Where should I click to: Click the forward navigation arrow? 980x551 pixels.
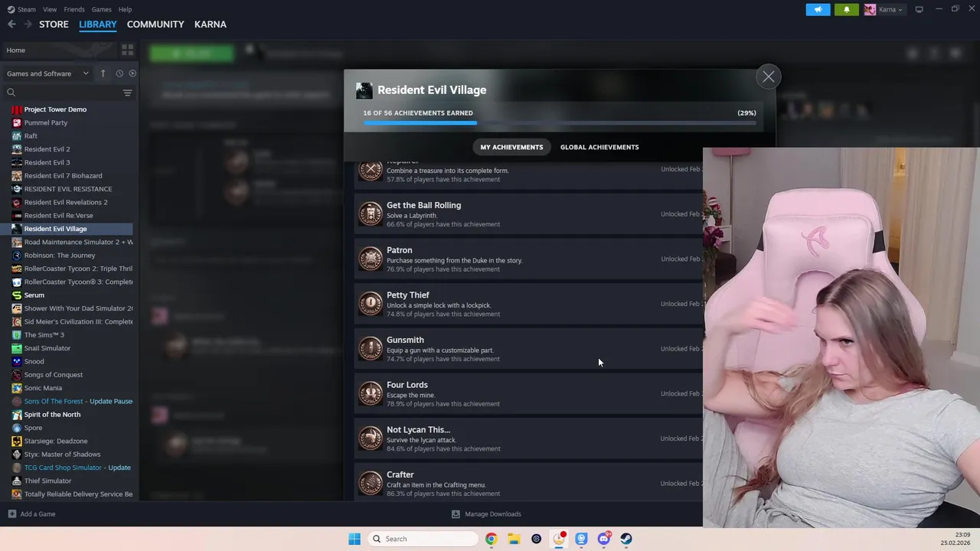28,24
